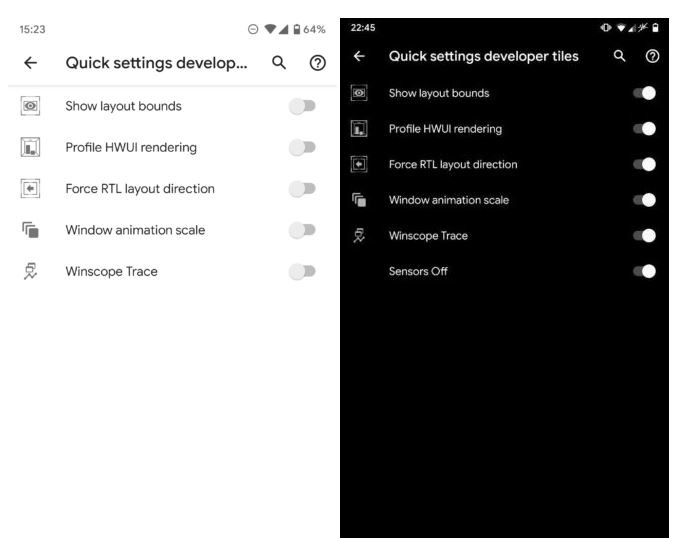Disable Sensors Off switch on dark screen
Screen dimensions: 685x538
coord(644,271)
